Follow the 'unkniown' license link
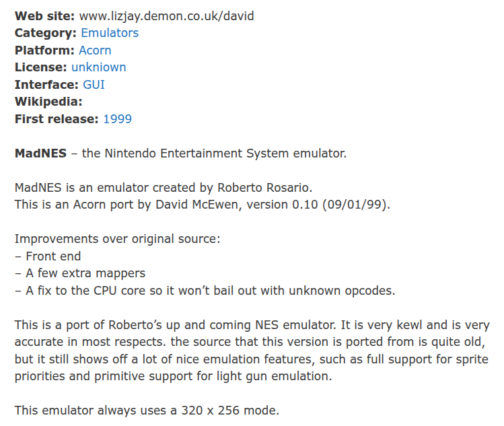Image resolution: width=504 pixels, height=426 pixels. 99,67
